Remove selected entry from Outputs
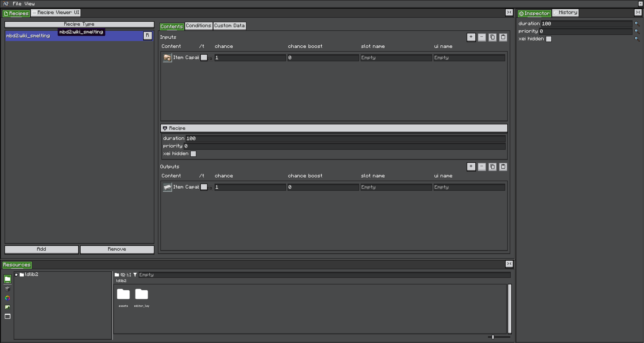 [x=482, y=167]
